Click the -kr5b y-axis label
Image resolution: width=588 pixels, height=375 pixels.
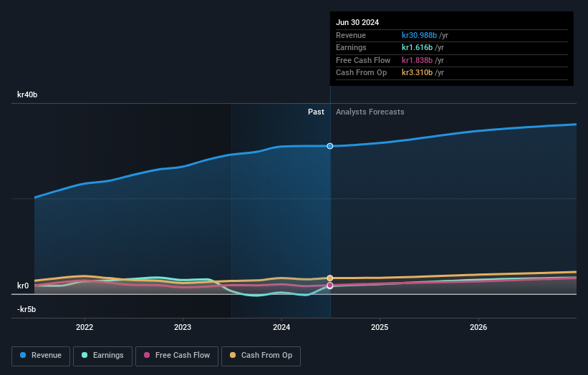click(26, 309)
